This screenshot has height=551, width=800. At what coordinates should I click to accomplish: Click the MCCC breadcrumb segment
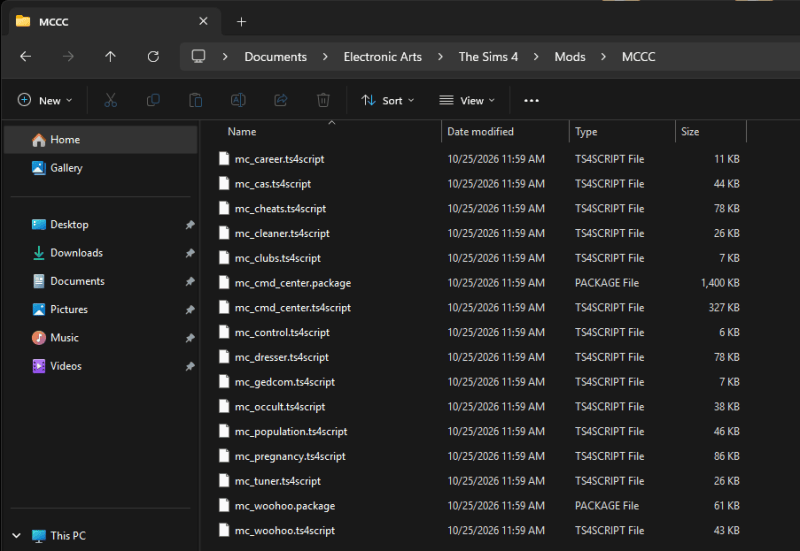[638, 57]
